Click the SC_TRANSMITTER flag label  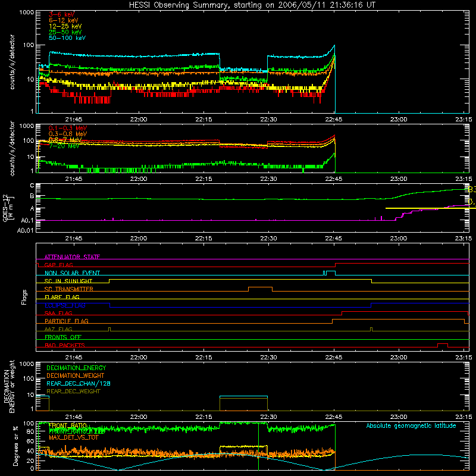coord(69,289)
